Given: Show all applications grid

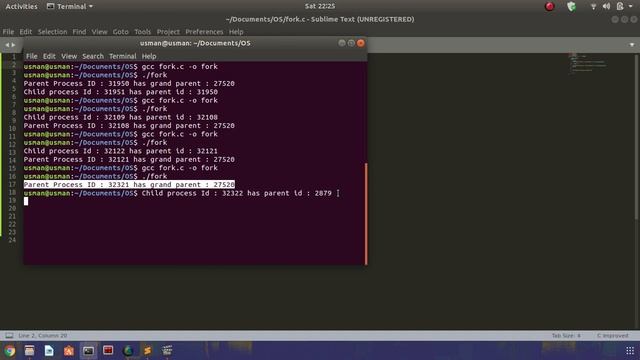Looking at the screenshot, I should [630, 351].
